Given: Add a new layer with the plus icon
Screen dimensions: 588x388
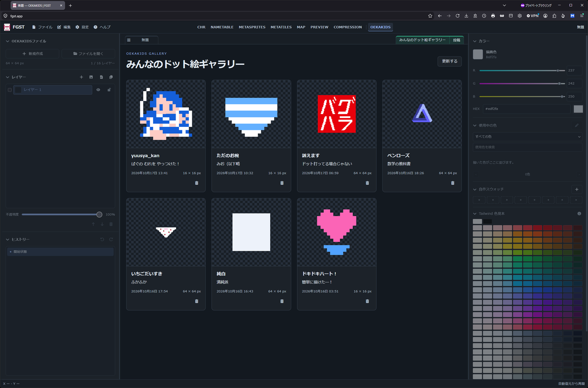Looking at the screenshot, I should click(81, 77).
